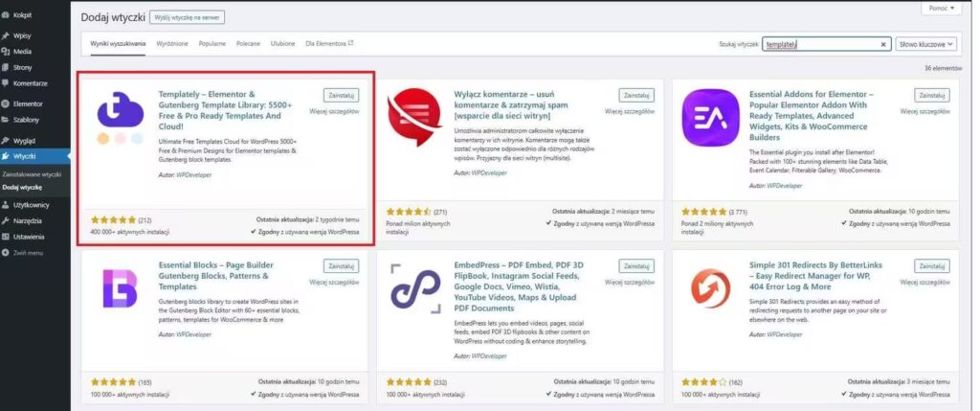This screenshot has height=411, width=980.
Task: Open WPDeveloper author link under Templately
Action: tap(194, 175)
